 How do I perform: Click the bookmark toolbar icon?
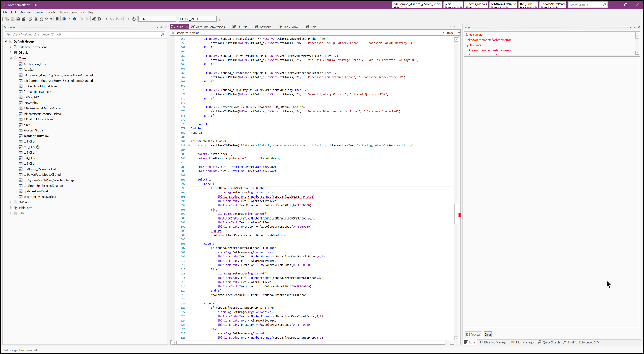coord(57,19)
